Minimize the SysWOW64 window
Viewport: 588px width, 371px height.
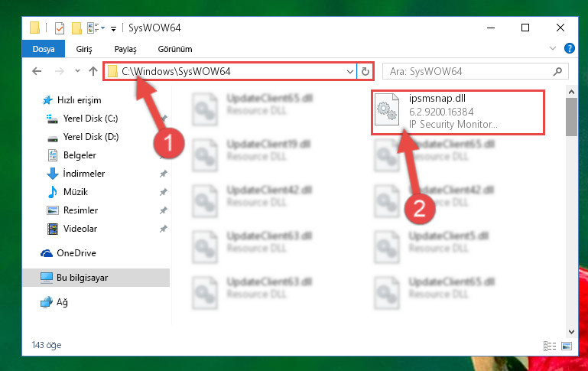(491, 28)
